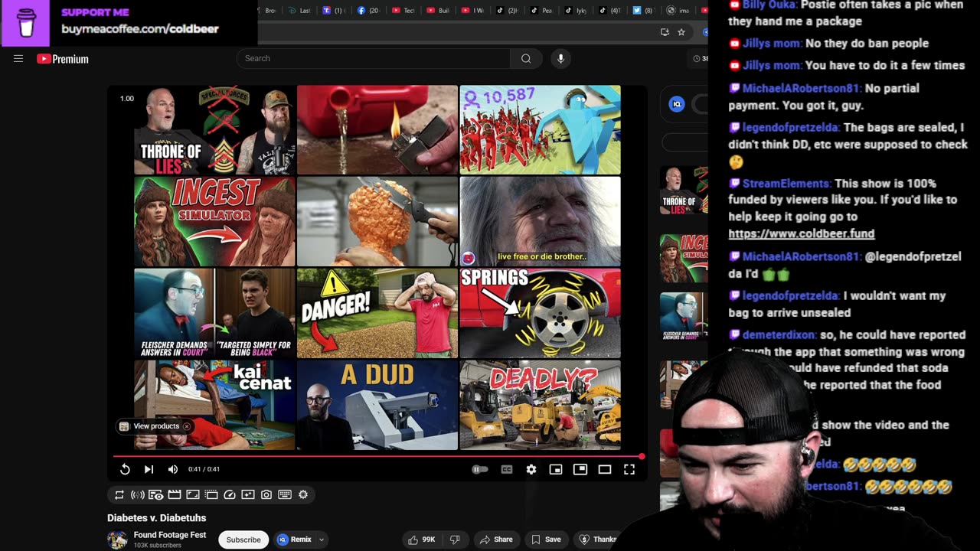
Task: Go to the YouTube Premium home logo
Action: [x=63, y=59]
